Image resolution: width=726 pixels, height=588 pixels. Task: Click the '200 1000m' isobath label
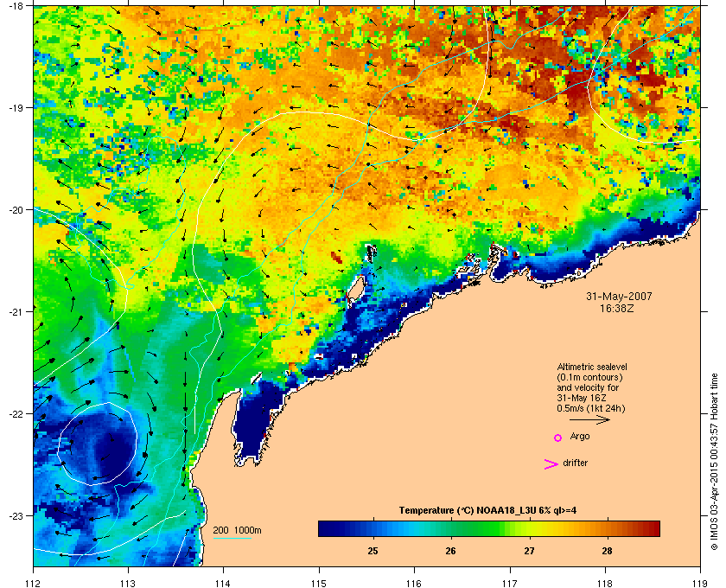tap(237, 530)
